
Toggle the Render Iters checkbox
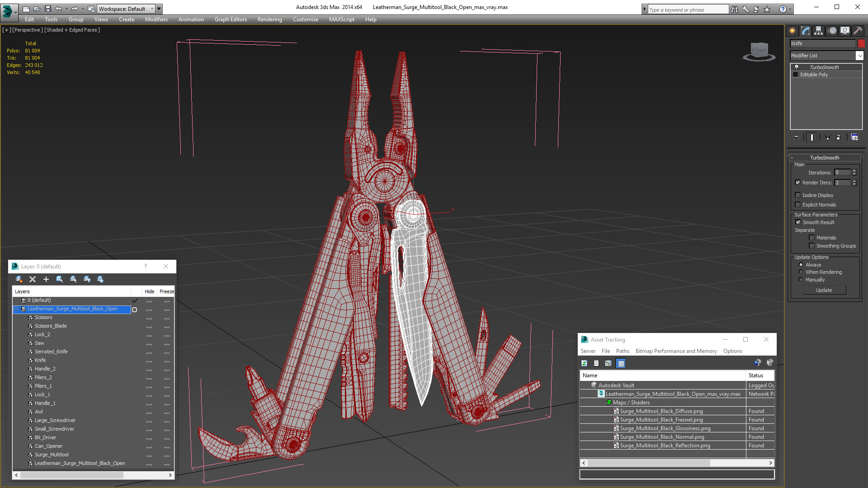click(798, 183)
